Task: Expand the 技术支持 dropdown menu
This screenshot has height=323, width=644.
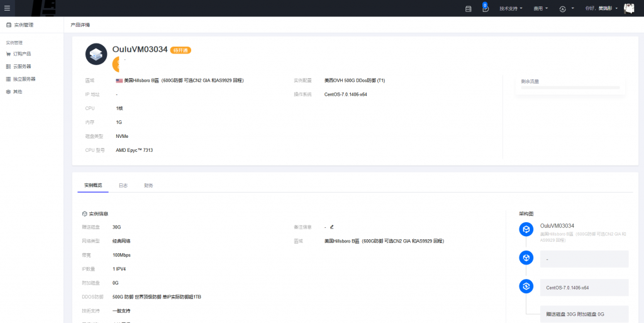Action: (x=511, y=9)
